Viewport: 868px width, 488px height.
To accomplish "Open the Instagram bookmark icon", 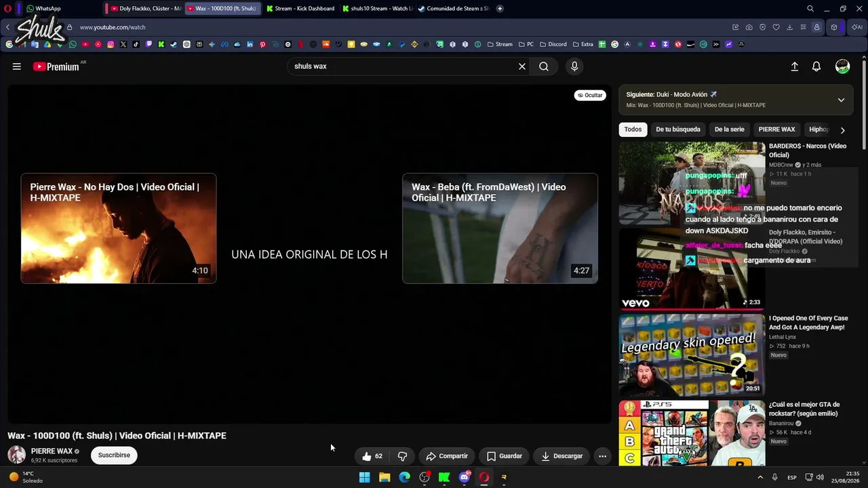I will [111, 45].
